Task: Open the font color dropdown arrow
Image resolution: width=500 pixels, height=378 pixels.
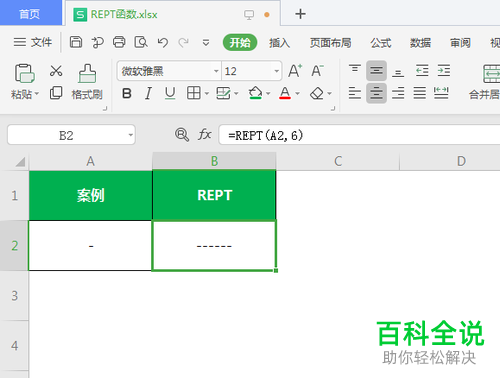Action: 297,94
